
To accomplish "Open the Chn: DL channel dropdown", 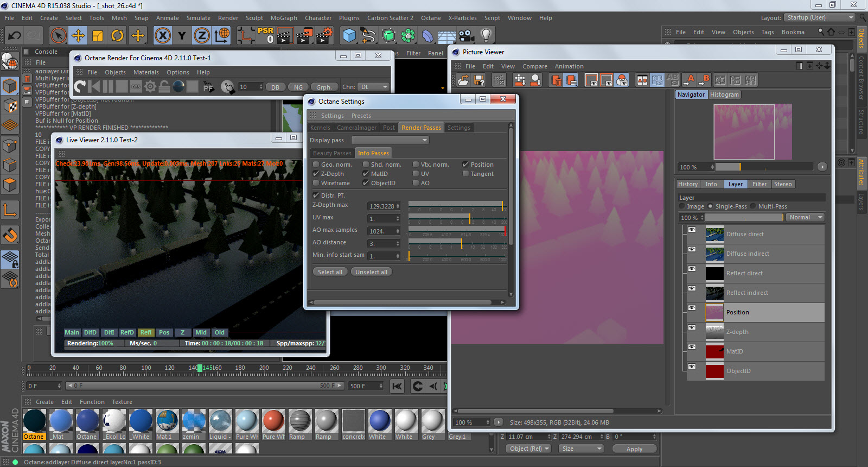I will click(x=374, y=87).
